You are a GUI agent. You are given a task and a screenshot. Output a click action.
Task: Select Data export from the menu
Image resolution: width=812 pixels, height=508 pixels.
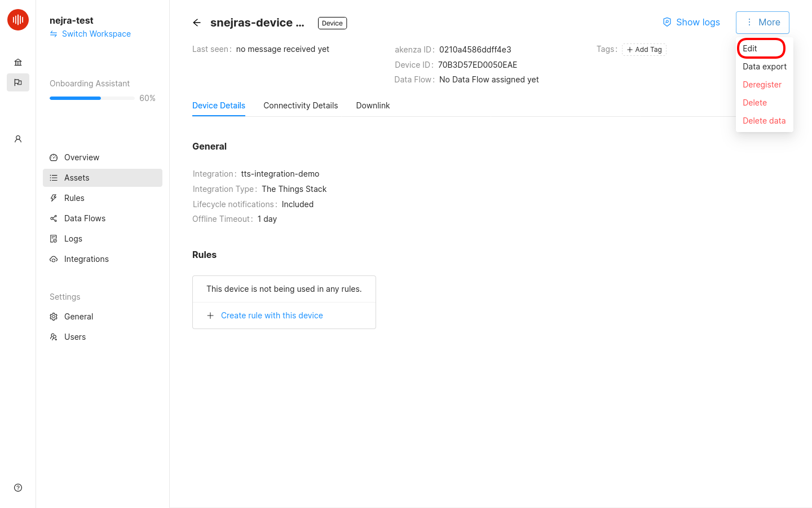[x=764, y=67]
